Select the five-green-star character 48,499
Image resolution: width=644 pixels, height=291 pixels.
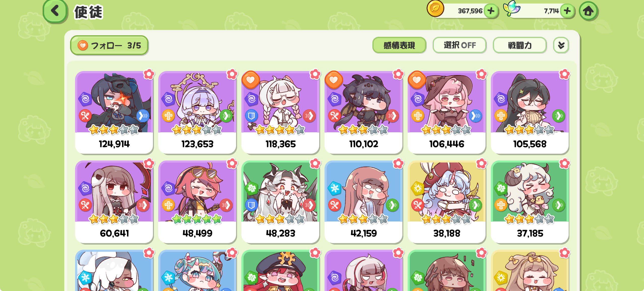coord(197,202)
